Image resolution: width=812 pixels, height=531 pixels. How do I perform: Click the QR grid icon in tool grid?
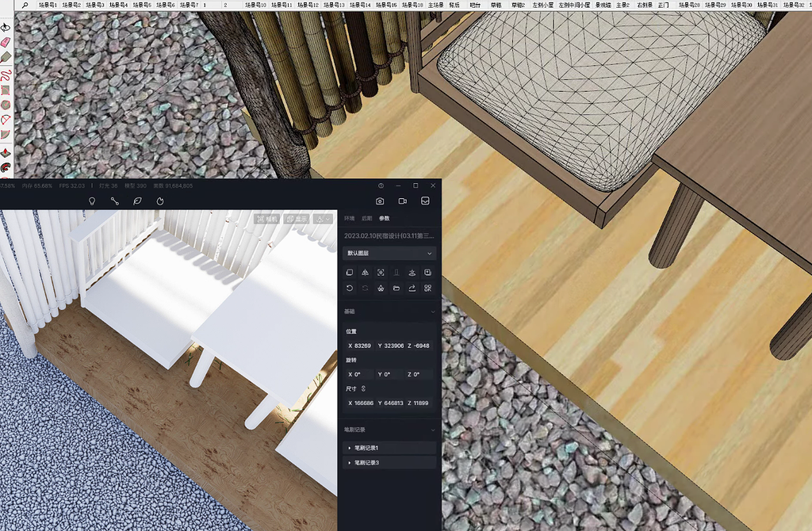click(427, 288)
